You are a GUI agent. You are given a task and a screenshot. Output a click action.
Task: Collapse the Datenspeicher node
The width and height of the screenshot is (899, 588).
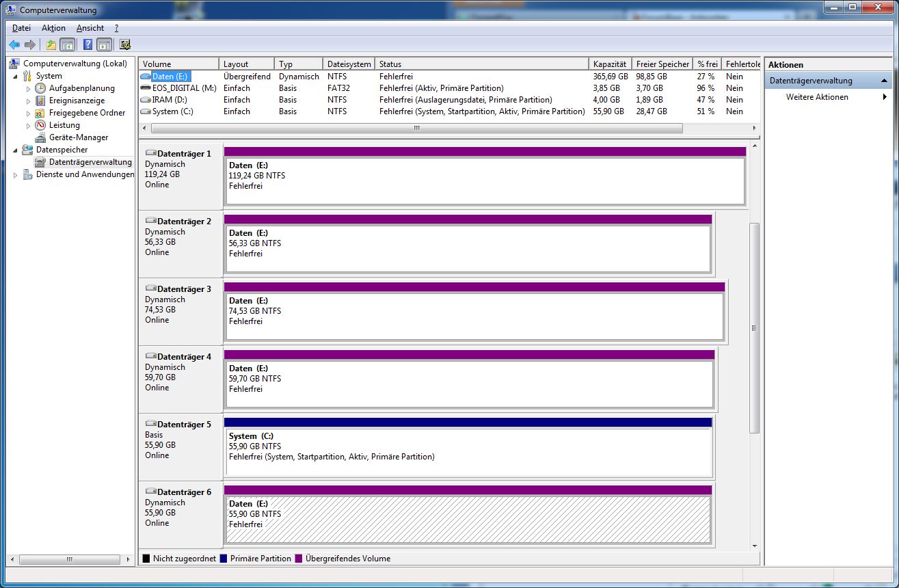click(16, 150)
